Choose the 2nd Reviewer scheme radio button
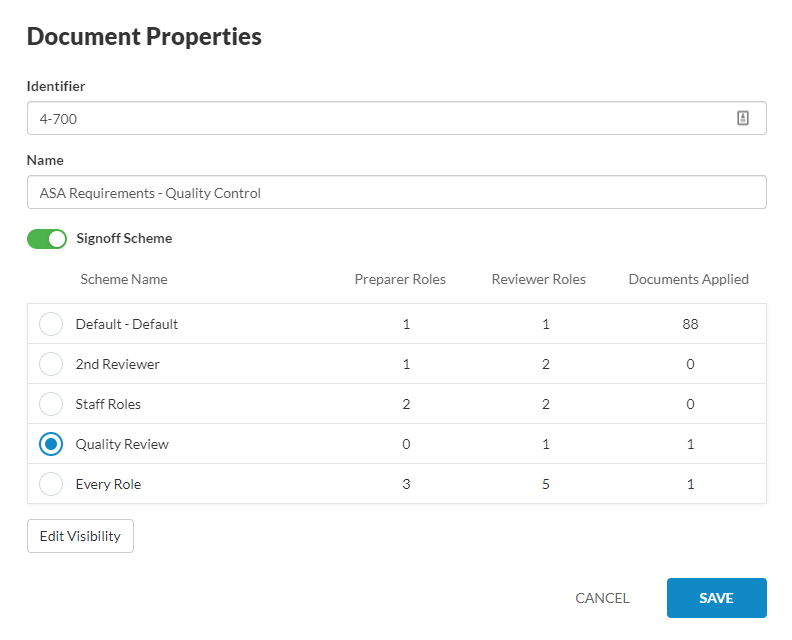 click(x=51, y=364)
